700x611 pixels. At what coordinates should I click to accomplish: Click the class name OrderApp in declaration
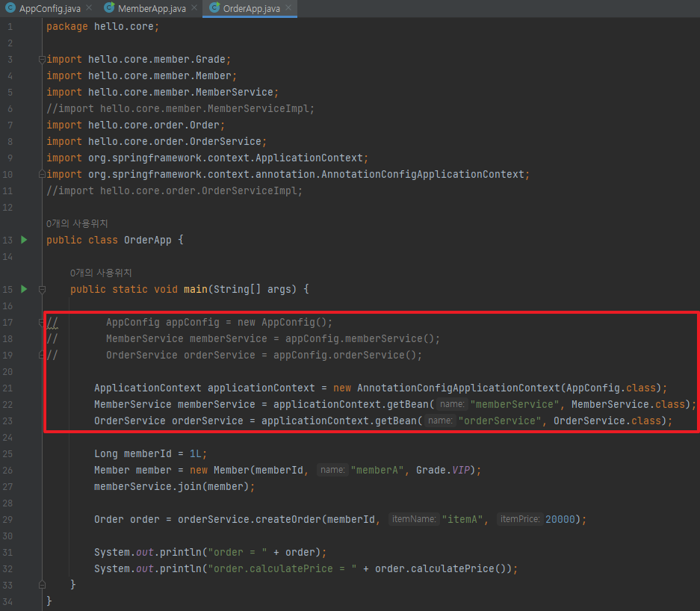pos(148,240)
